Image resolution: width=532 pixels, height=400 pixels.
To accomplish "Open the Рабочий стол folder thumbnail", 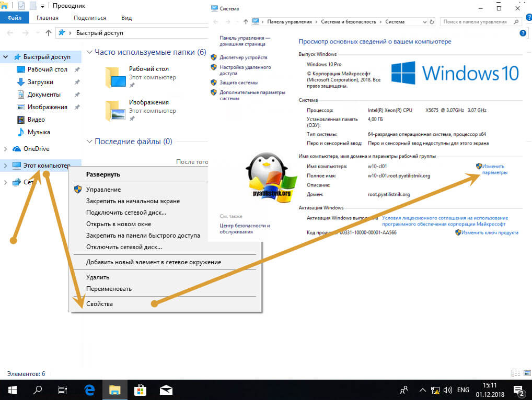I will pos(115,77).
